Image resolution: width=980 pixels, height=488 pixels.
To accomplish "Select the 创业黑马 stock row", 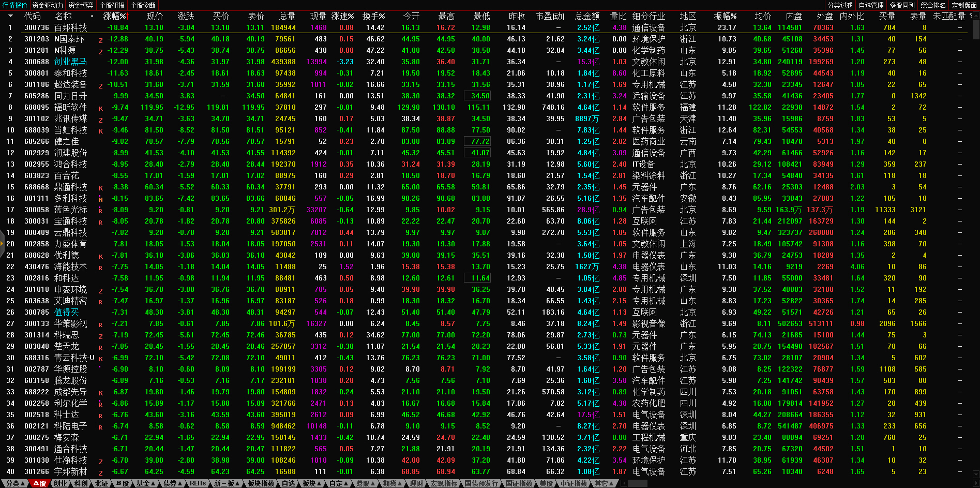I will click(x=71, y=62).
